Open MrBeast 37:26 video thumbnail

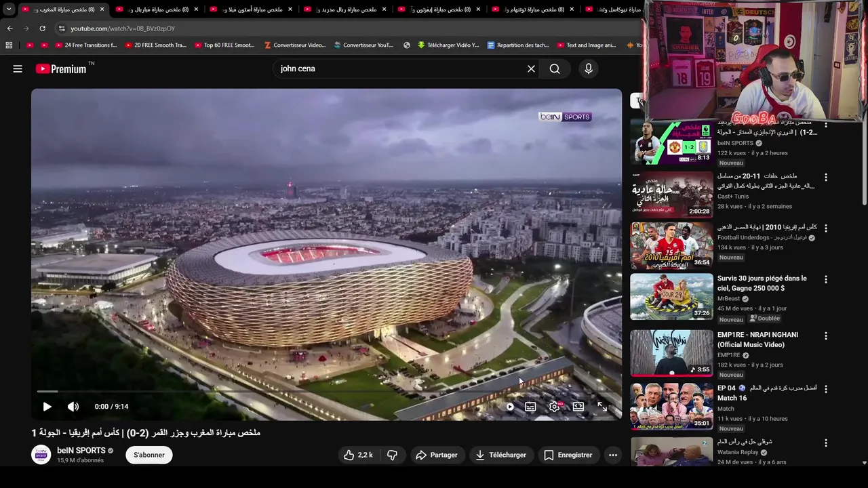671,296
